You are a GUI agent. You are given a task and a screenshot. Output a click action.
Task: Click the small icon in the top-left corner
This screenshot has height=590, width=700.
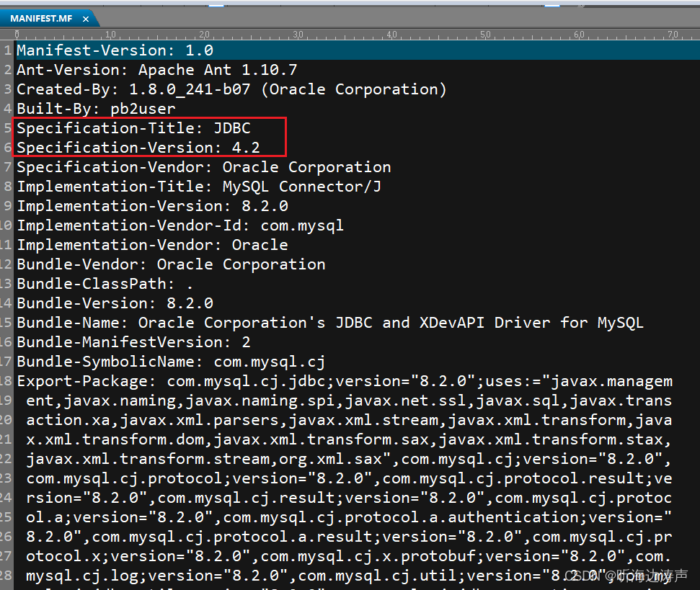tap(7, 6)
